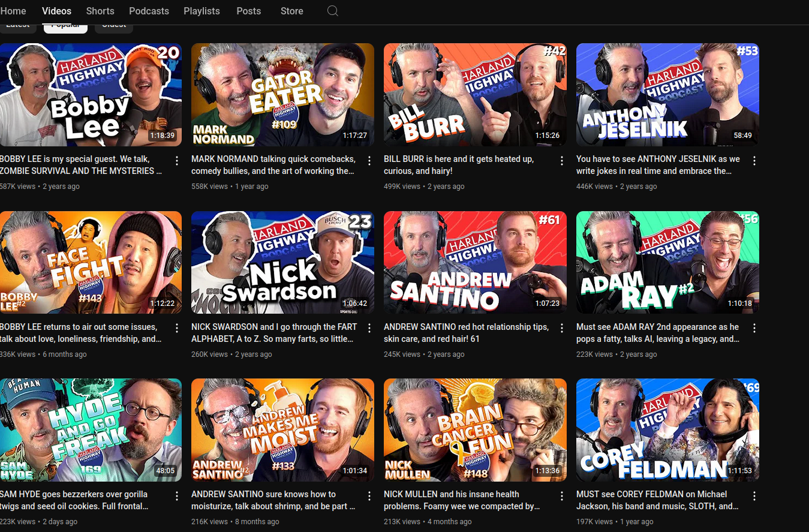
Task: Click the '213K views • 4 months ago' text
Action: pos(428,522)
